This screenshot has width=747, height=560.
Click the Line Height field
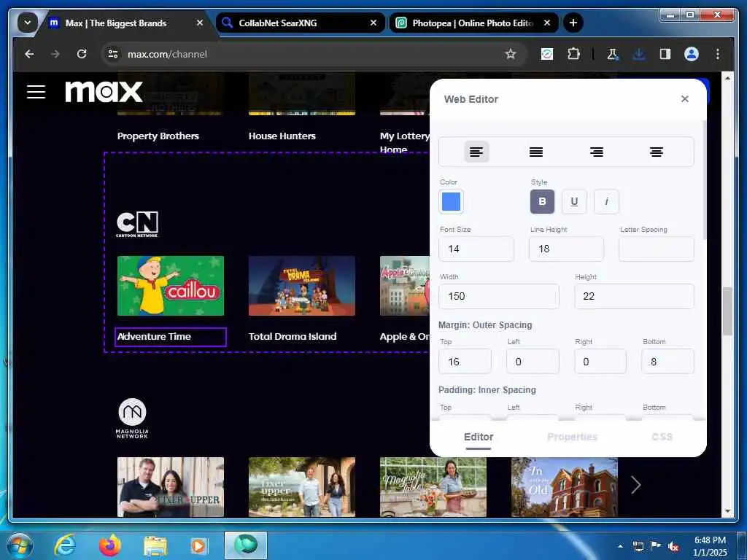click(566, 249)
